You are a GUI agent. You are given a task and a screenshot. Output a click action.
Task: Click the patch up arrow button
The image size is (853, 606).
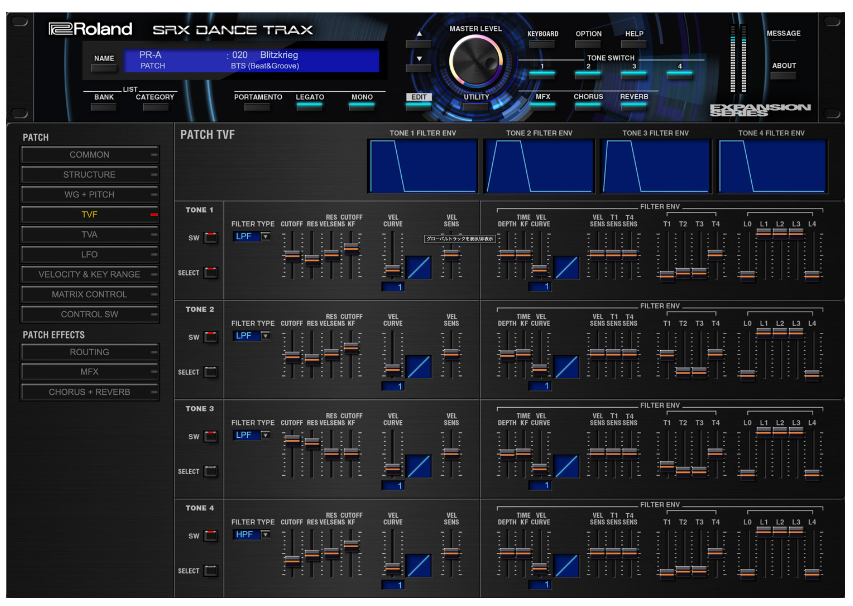[x=418, y=44]
